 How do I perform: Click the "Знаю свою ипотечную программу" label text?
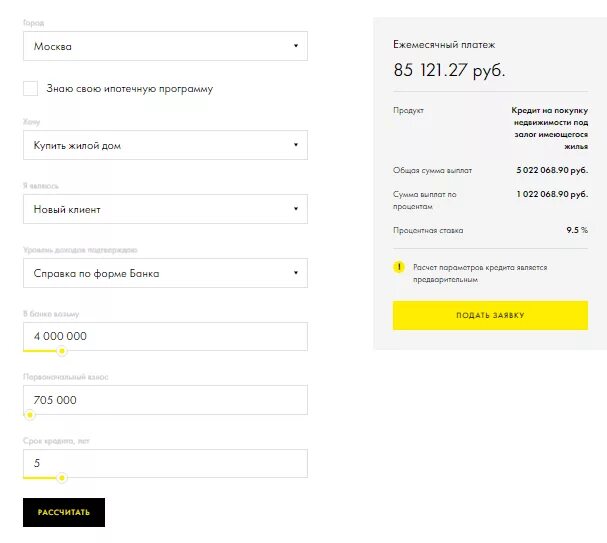point(129,89)
